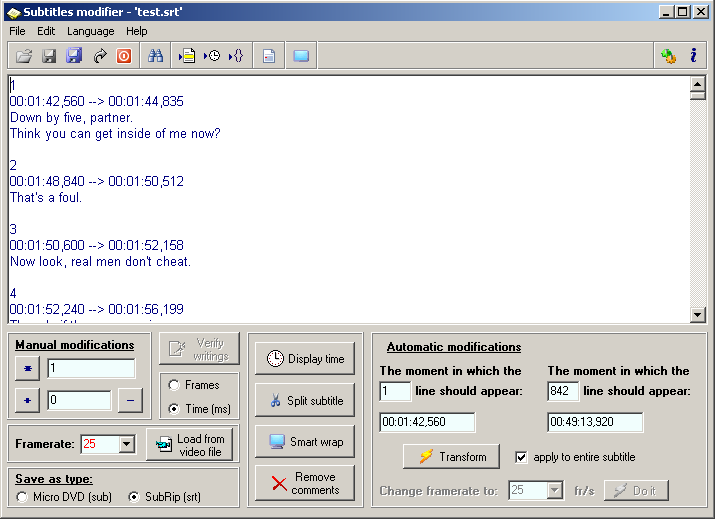Select Micro DVD (sub) save type

(x=23, y=497)
